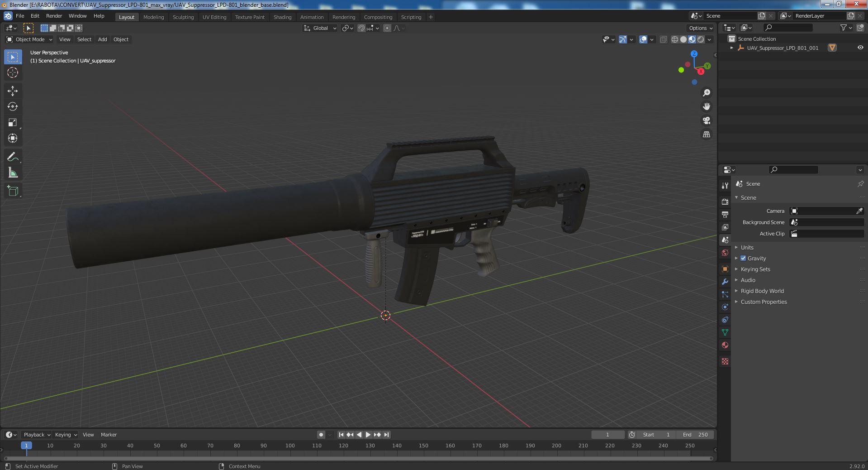868x470 pixels.
Task: Open the Object properties tab
Action: click(725, 269)
